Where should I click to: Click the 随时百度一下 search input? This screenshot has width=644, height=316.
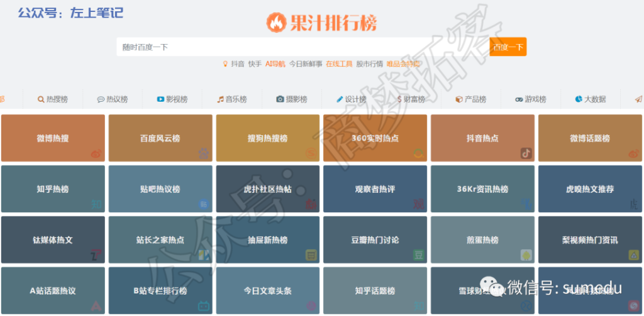303,46
